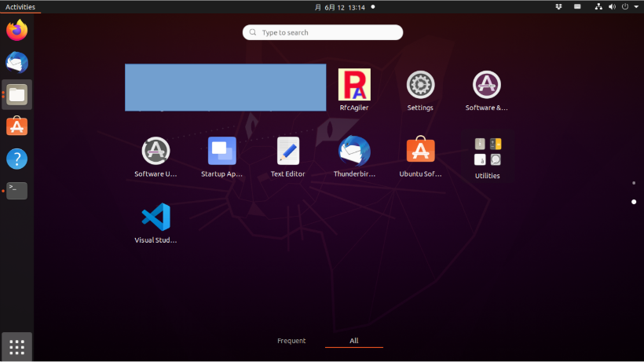The height and width of the screenshot is (362, 644).
Task: Click the wired network status icon
Action: [598, 6]
